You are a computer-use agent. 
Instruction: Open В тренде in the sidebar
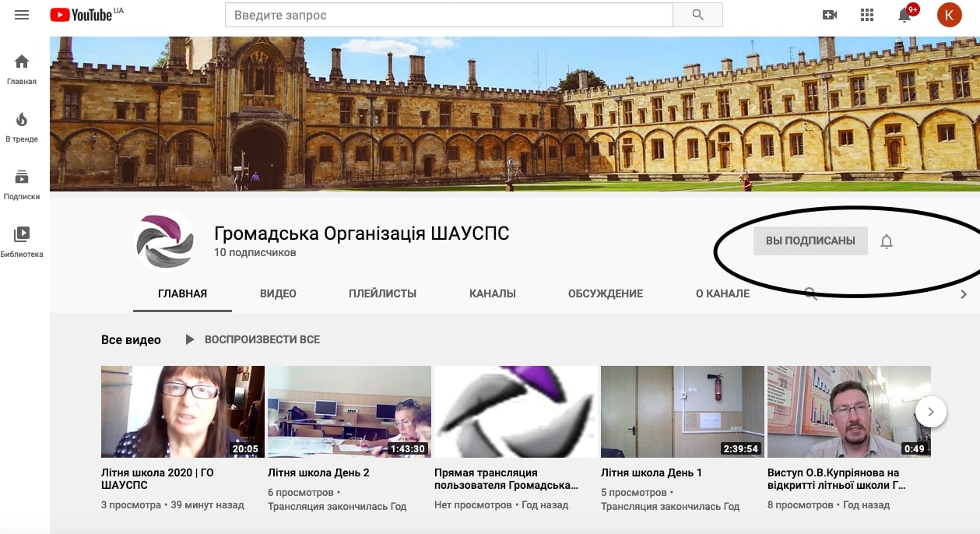(22, 127)
